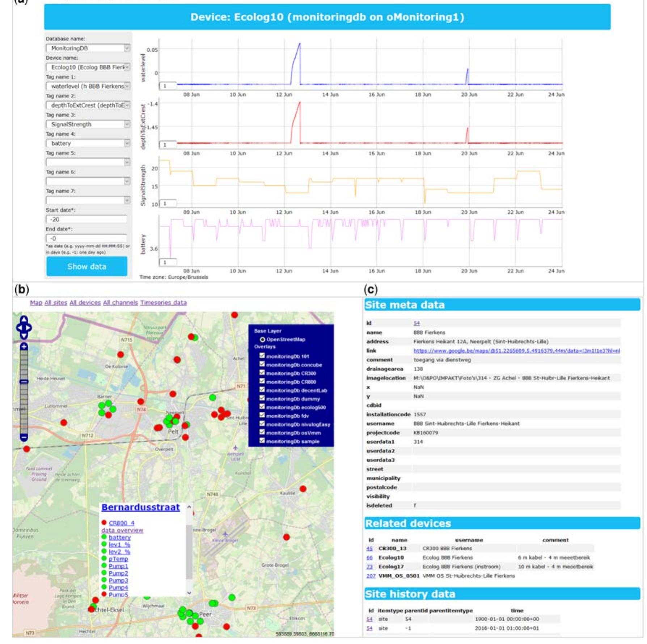The image size is (647, 644).
Task: Toggle the monitoringDb concube overlay checkbox
Action: coord(262,364)
